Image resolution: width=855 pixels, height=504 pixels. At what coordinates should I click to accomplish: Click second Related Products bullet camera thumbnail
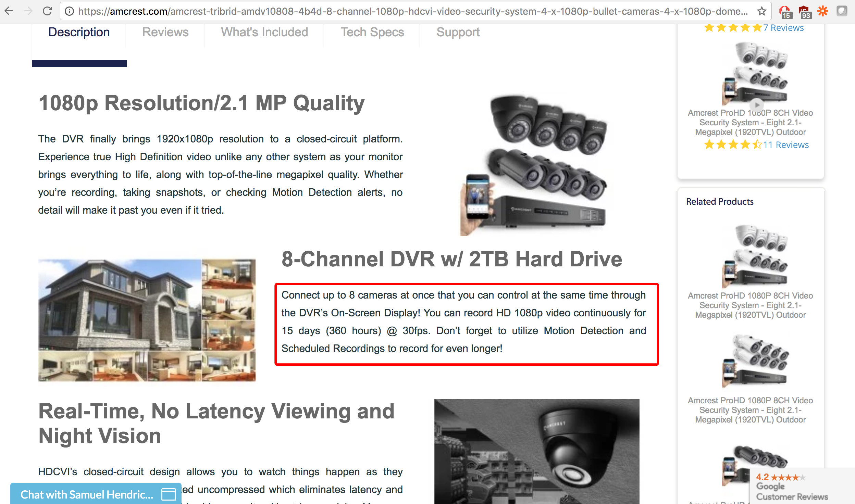[x=755, y=361]
